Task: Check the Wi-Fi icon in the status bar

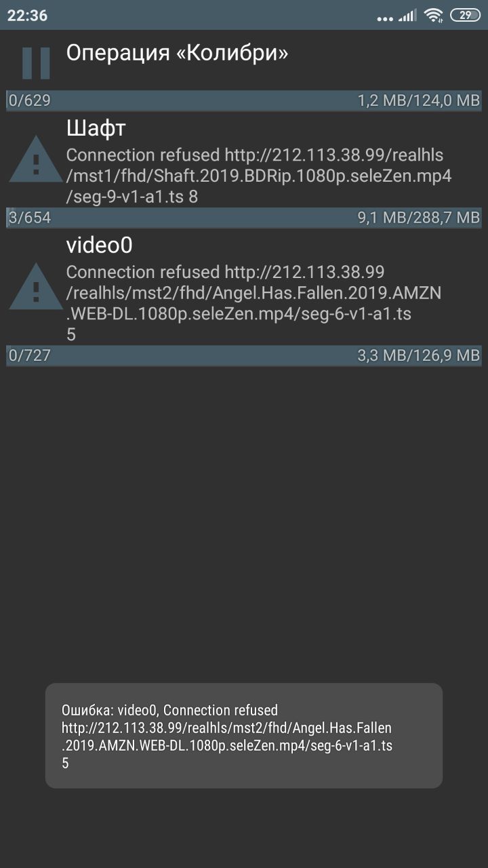Action: pyautogui.click(x=433, y=15)
